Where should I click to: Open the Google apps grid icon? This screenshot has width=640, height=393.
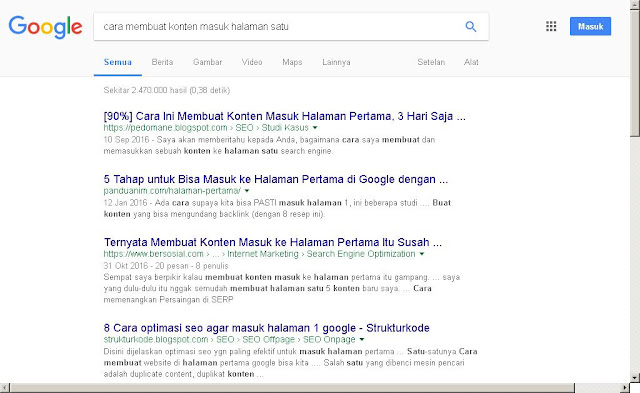coord(551,27)
